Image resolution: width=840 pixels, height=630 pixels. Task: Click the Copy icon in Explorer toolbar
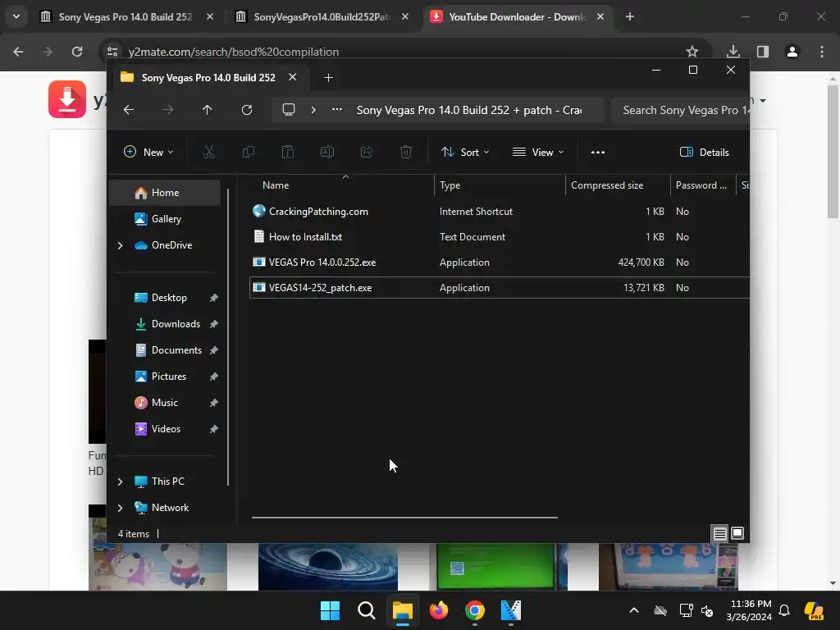pyautogui.click(x=248, y=152)
